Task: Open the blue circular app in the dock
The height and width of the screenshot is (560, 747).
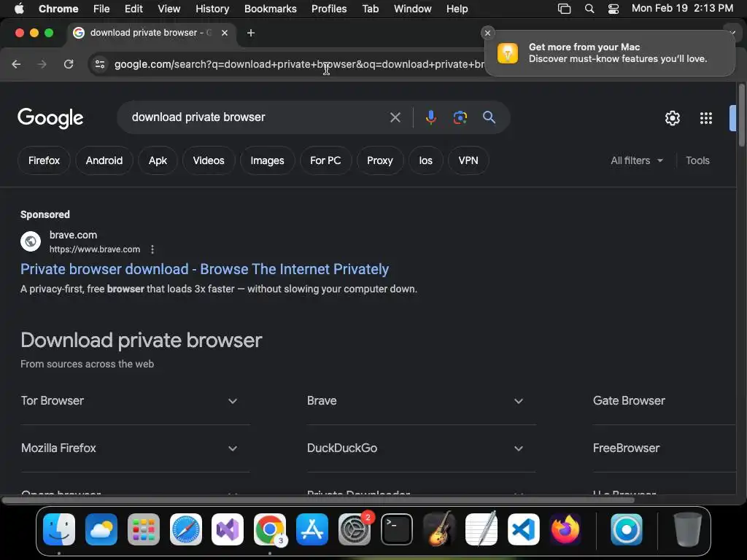Action: click(627, 529)
